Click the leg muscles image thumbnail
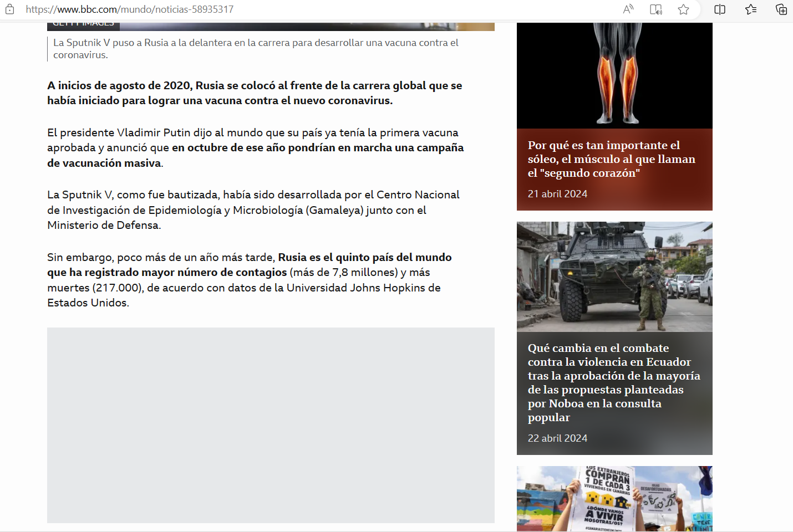The width and height of the screenshot is (793, 532). tap(614, 75)
